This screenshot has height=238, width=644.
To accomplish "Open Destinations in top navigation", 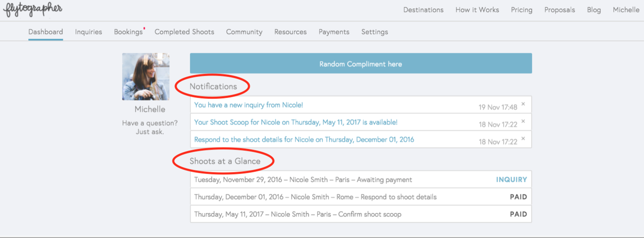I will pos(423,10).
